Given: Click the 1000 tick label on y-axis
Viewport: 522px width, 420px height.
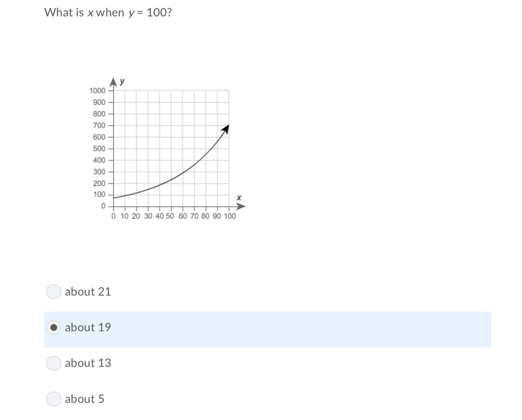Looking at the screenshot, I should pyautogui.click(x=97, y=91).
